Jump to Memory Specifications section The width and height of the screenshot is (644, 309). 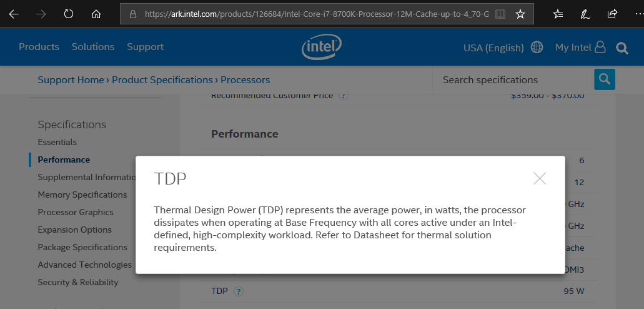pos(82,195)
